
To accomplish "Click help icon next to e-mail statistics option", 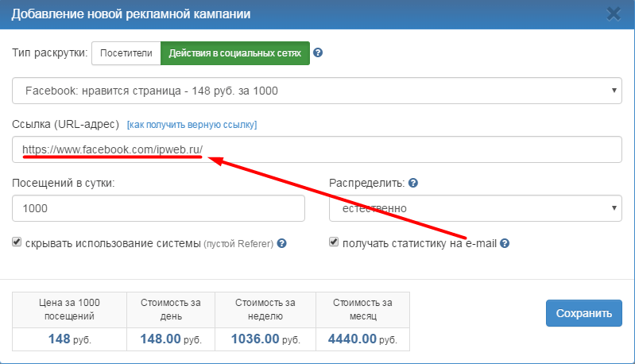I will [505, 244].
